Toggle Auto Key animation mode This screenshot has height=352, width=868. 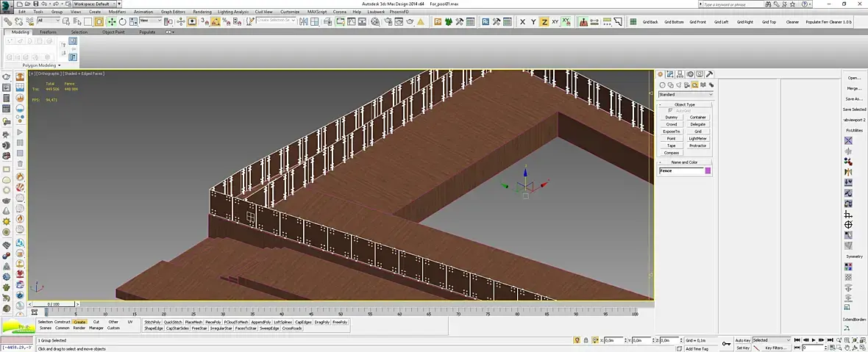point(742,340)
